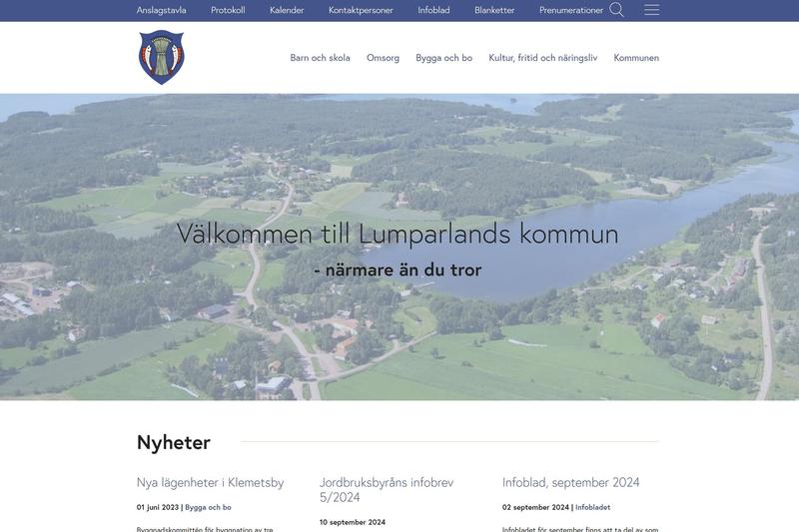
Task: Open the hamburger menu icon
Action: coord(651,10)
